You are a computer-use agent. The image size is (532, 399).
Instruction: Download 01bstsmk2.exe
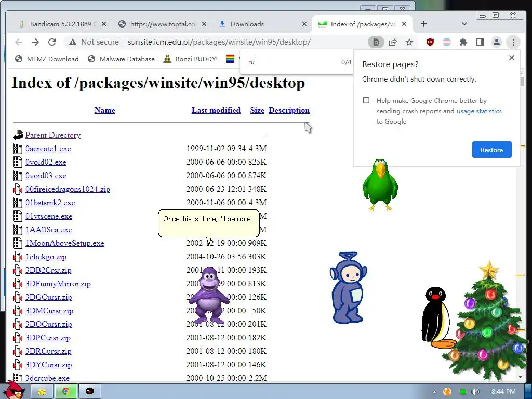coord(50,203)
